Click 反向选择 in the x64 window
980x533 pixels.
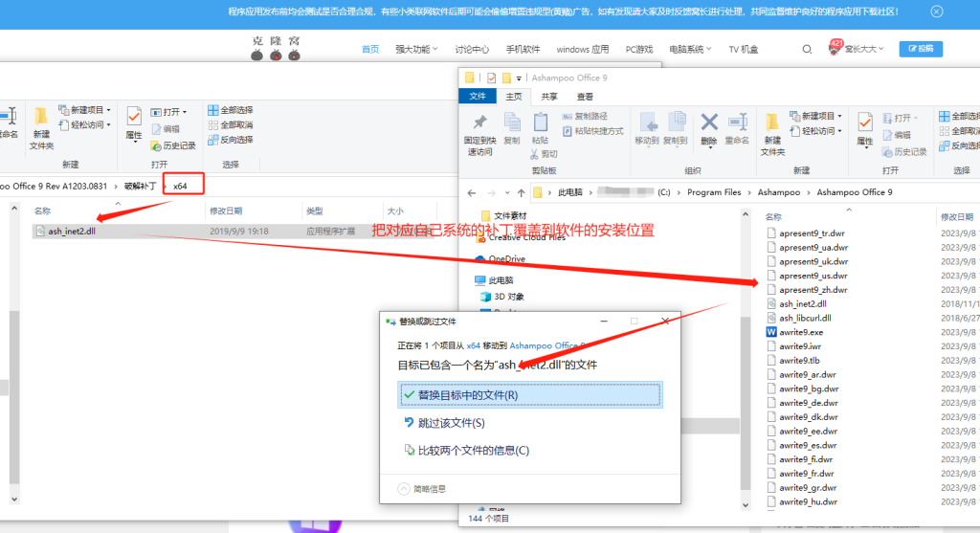[231, 140]
